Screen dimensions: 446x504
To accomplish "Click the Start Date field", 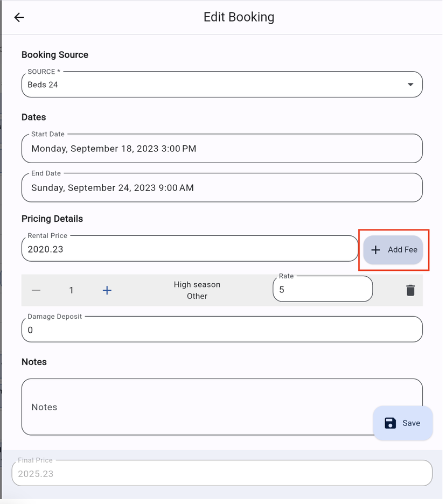I will (221, 149).
